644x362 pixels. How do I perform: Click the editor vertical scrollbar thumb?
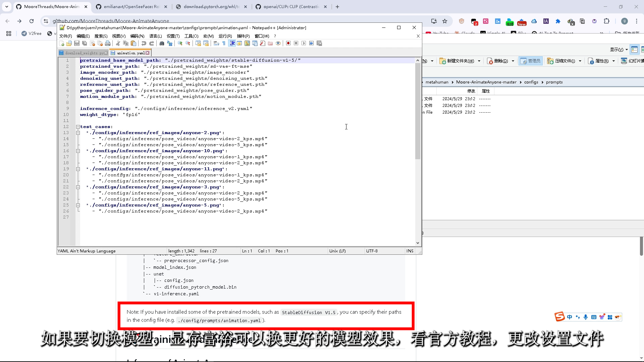tap(418, 111)
